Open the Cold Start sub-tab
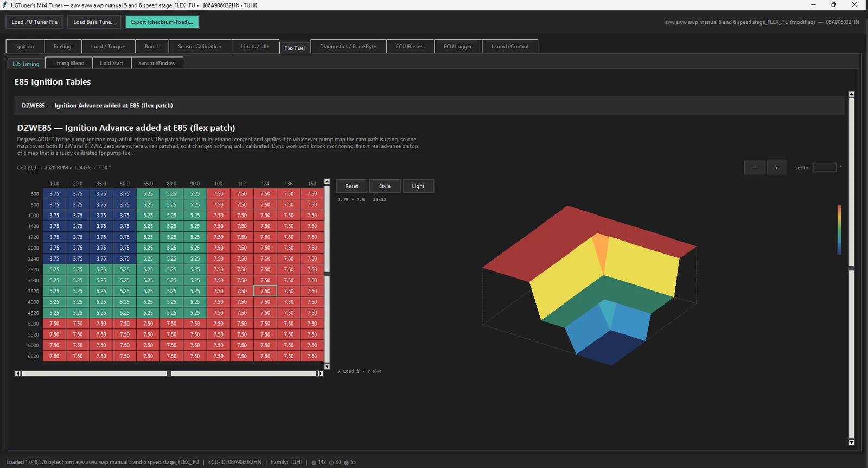 click(111, 63)
